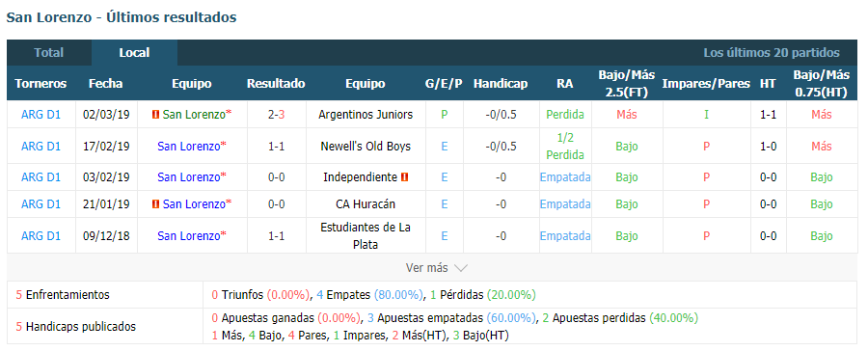Open Argentinos Juniors team link
Screen dimensions: 868x351
pos(366,115)
